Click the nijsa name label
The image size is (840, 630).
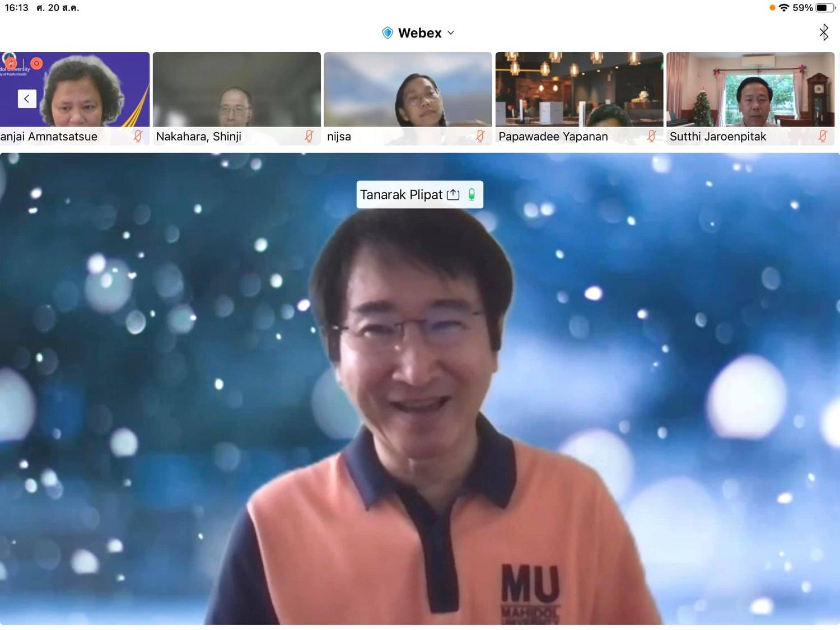(339, 136)
